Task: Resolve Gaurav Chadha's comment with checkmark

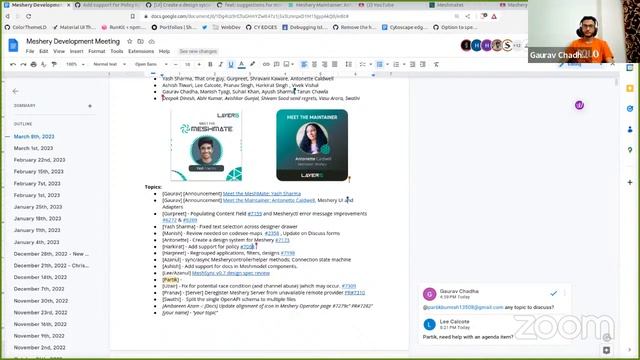Action: click(x=553, y=293)
